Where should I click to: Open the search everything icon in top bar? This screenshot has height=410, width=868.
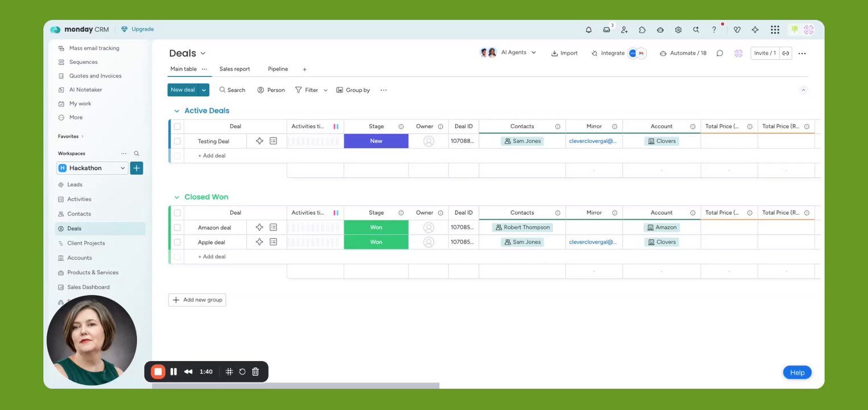[696, 30]
